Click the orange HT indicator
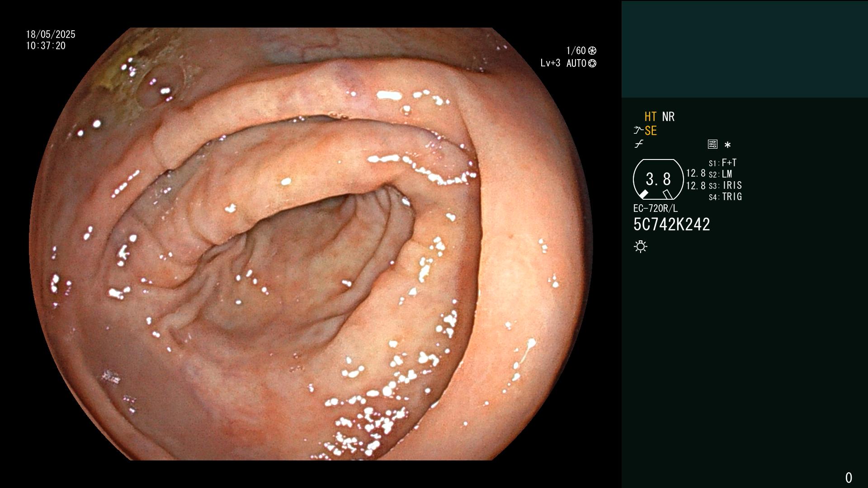Viewport: 868px width, 488px height. point(651,117)
